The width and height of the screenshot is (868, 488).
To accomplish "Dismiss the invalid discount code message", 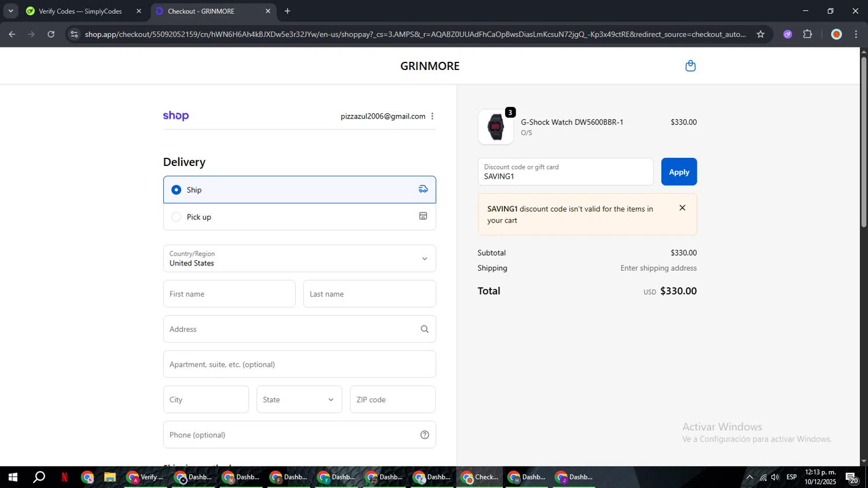I will click(682, 208).
